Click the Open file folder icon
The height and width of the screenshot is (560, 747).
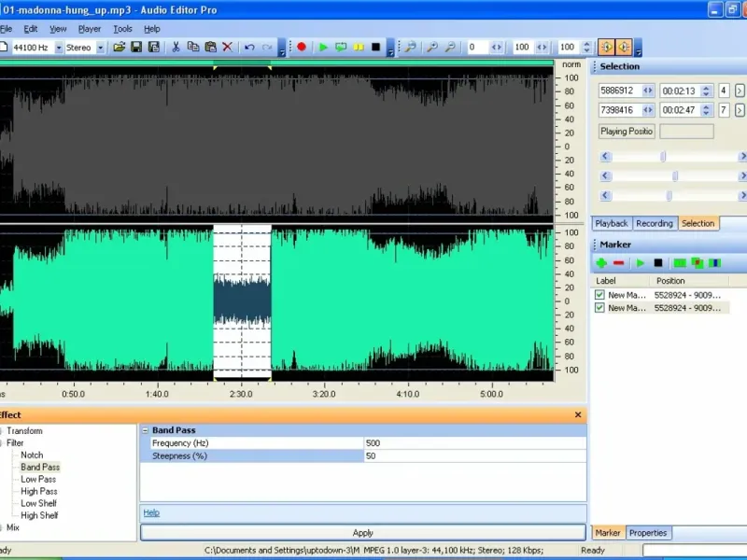pyautogui.click(x=120, y=47)
